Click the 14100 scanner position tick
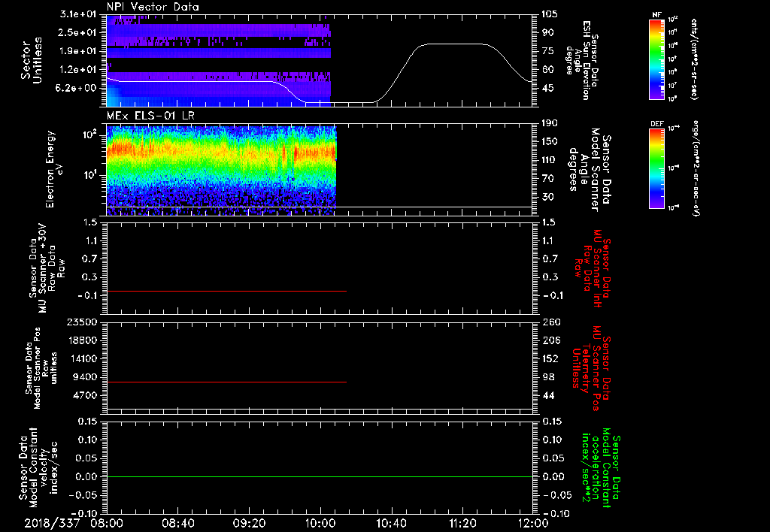Image resolution: width=770 pixels, height=532 pixels. 83,358
